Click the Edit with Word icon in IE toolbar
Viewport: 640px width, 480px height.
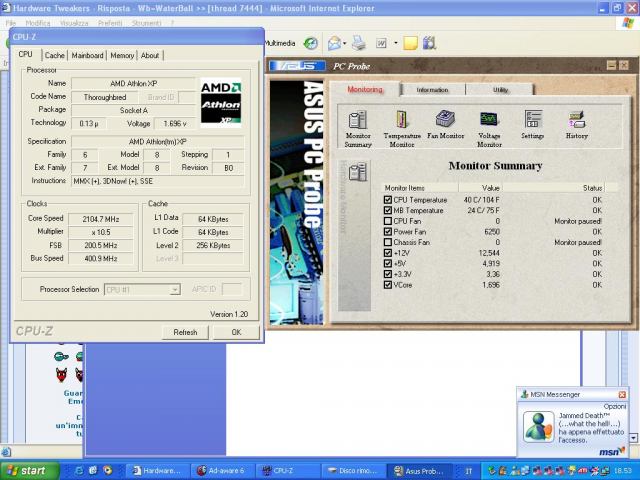coord(381,43)
